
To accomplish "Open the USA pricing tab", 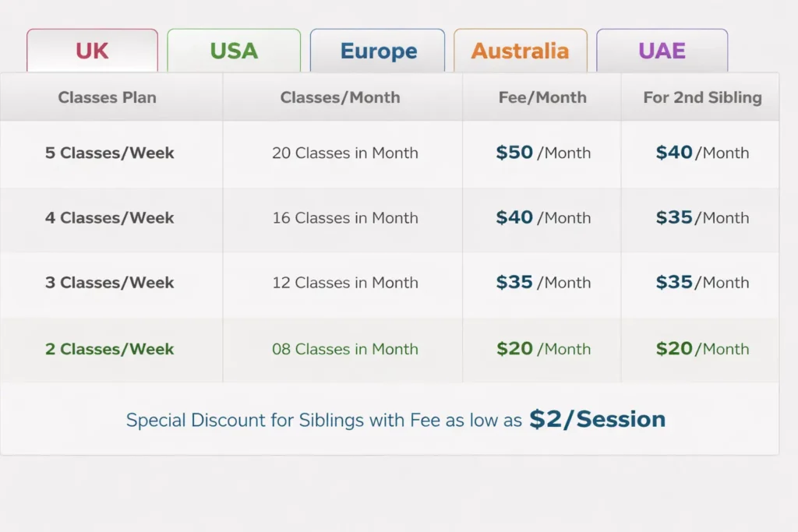I will click(234, 51).
